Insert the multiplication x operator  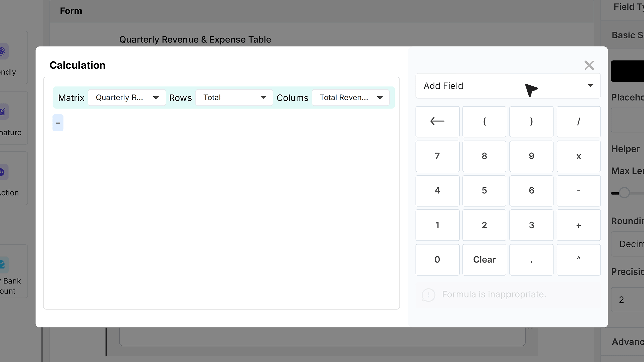(x=579, y=156)
